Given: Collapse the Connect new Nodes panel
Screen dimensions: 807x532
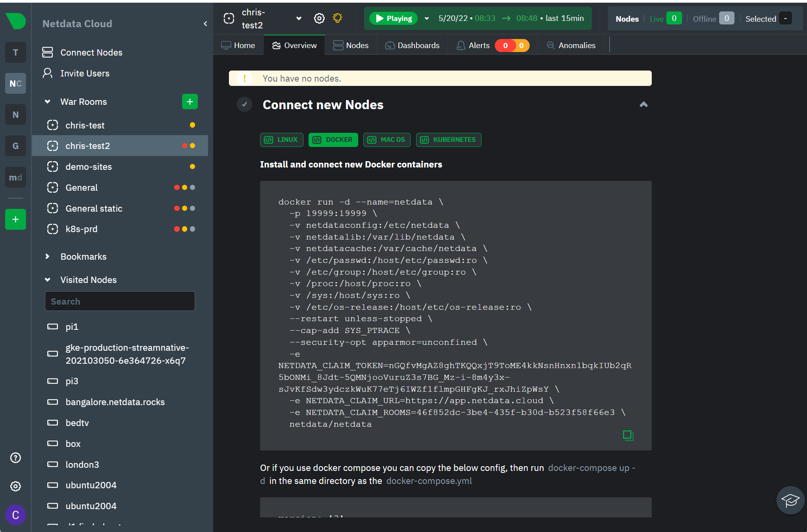Looking at the screenshot, I should tap(643, 104).
